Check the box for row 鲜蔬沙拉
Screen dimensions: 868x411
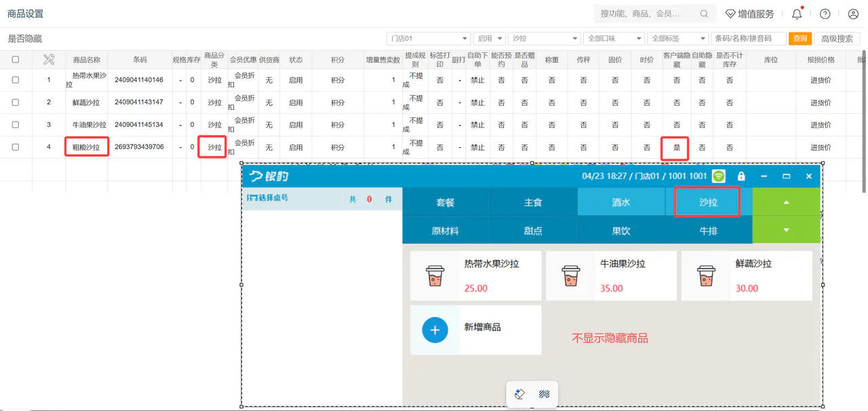click(x=16, y=102)
